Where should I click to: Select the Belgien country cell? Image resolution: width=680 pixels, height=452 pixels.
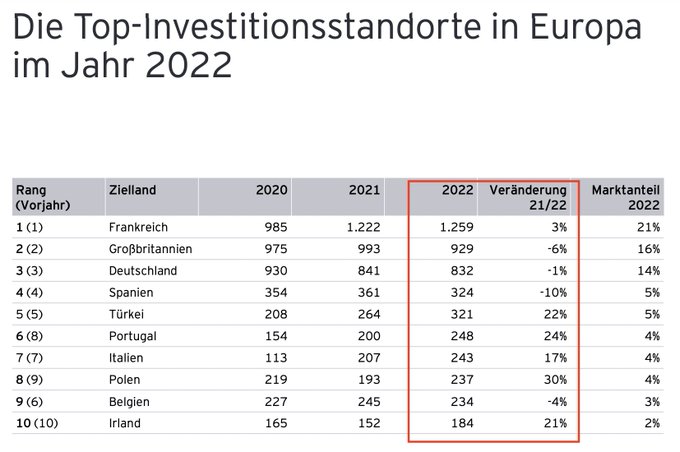coord(129,401)
